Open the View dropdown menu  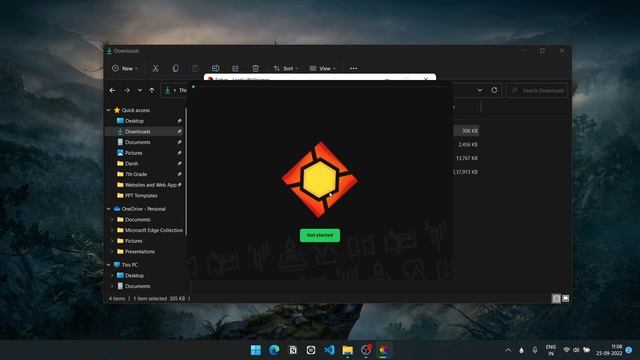tap(322, 68)
